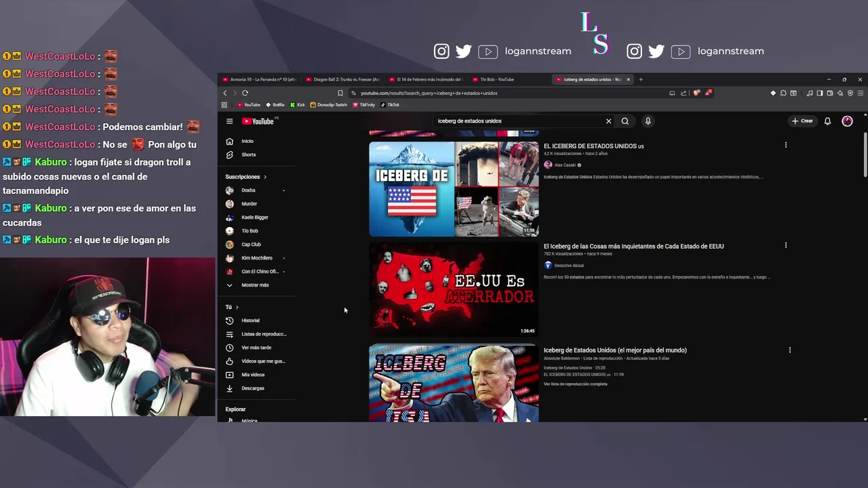Open the apps grid icon in bookmarks bar
This screenshot has width=868, height=488.
[x=224, y=105]
